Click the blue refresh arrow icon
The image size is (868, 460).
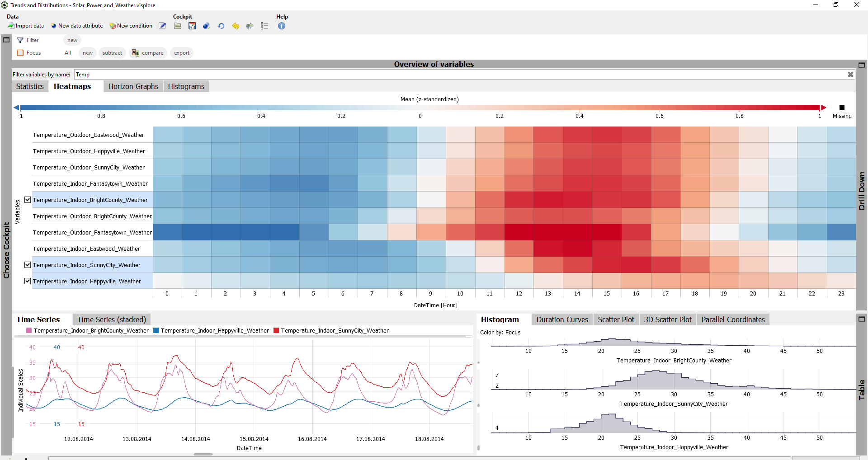tap(221, 26)
